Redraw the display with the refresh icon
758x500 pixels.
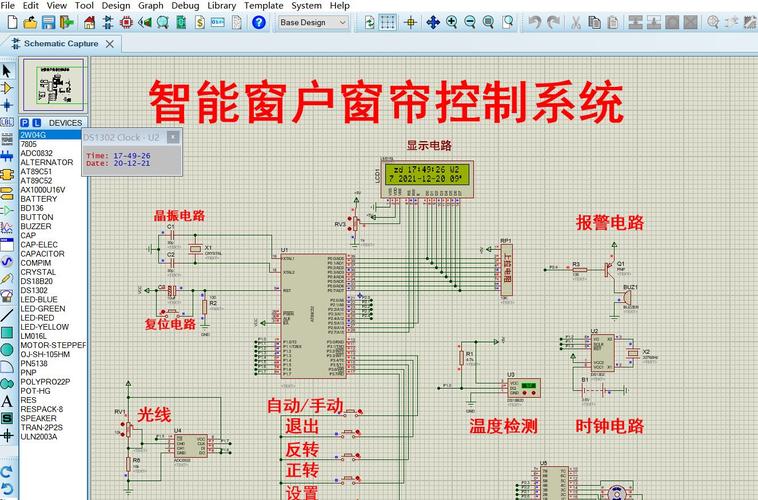[x=369, y=22]
